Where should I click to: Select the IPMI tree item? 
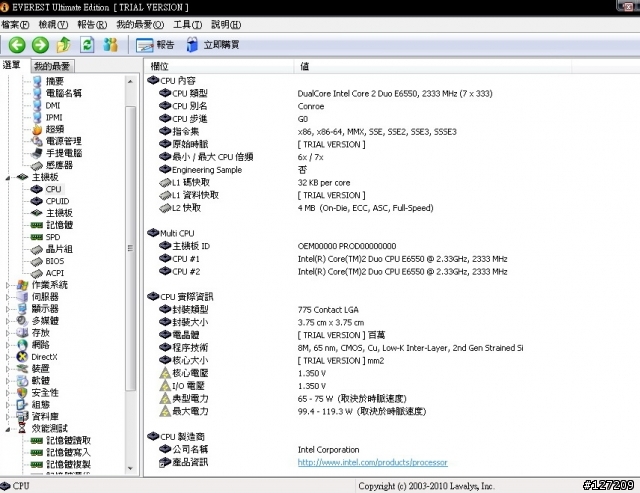click(x=54, y=118)
